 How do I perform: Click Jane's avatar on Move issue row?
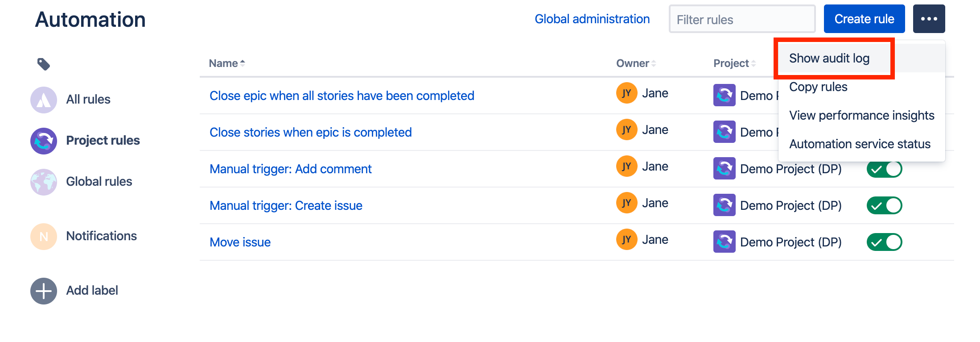coord(626,240)
